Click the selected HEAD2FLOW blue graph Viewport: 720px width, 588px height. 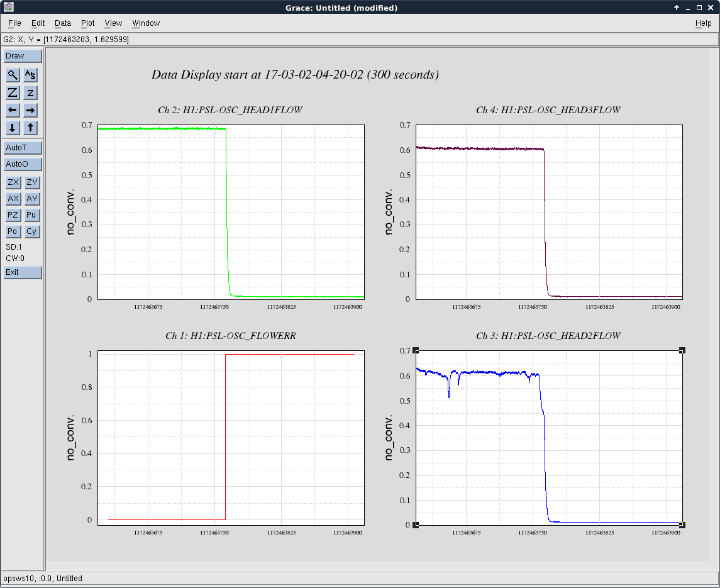(x=549, y=438)
